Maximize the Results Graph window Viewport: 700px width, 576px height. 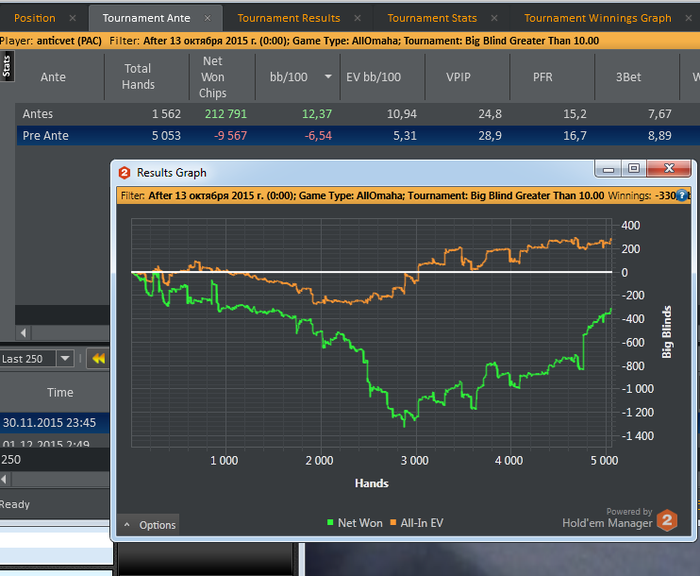pos(633,169)
